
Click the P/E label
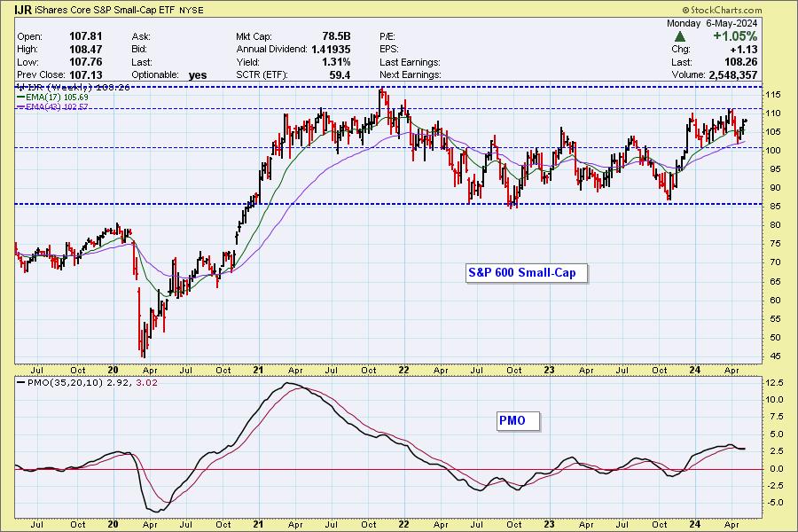(x=387, y=36)
